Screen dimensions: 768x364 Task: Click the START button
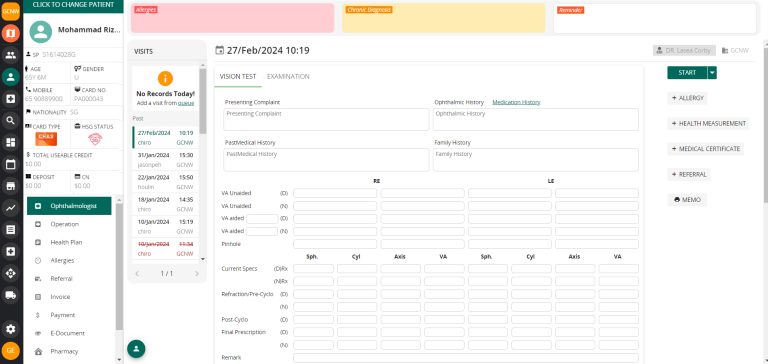click(x=687, y=73)
